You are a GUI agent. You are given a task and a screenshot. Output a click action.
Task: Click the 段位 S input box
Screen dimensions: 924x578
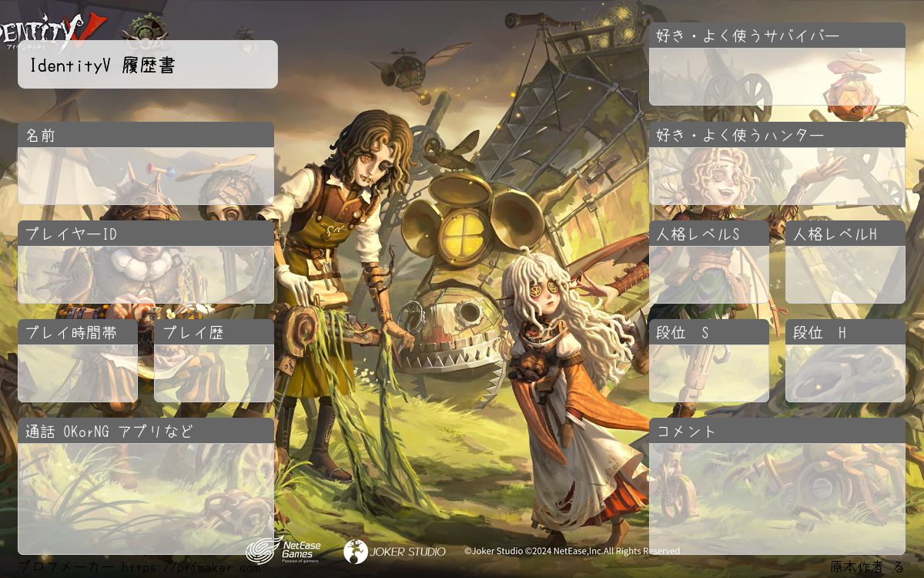[x=709, y=373]
